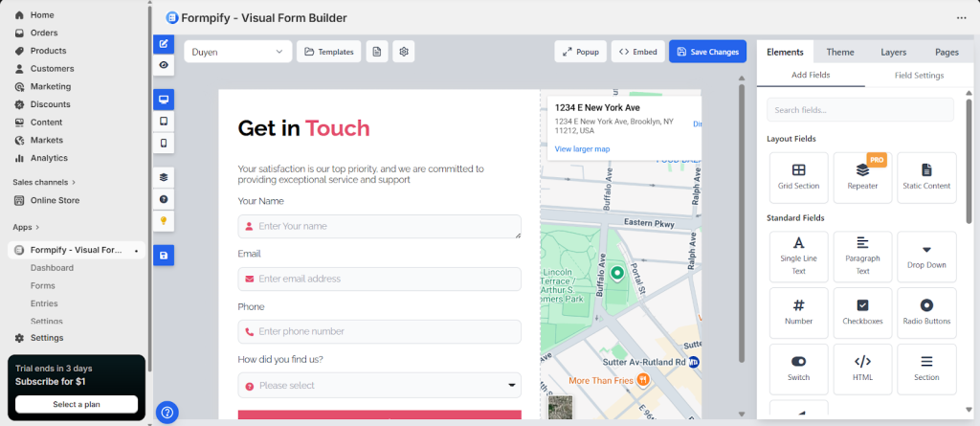The image size is (980, 426).
Task: Toggle the eye preview icon
Action: click(164, 65)
